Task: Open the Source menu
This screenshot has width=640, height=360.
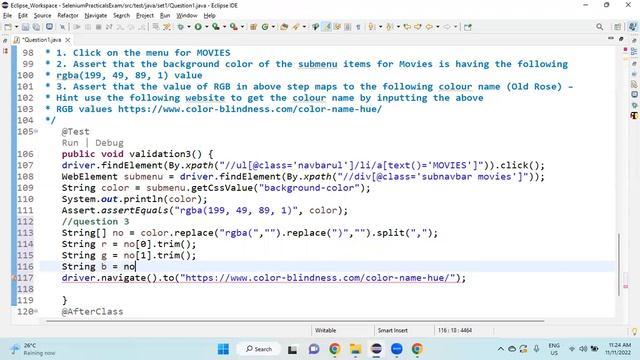Action: tap(42, 16)
